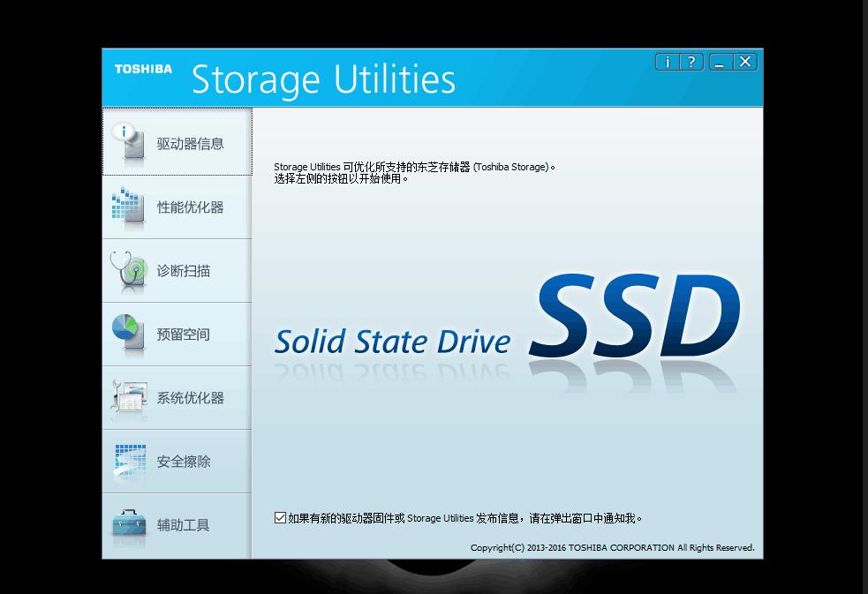868x594 pixels.
Task: Close the Storage Utilities window
Action: coord(745,62)
